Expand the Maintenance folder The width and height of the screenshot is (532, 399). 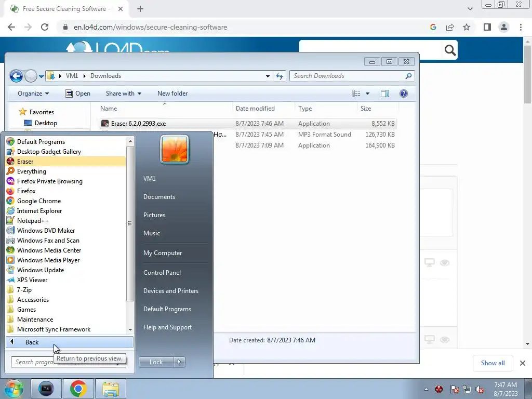66,320
